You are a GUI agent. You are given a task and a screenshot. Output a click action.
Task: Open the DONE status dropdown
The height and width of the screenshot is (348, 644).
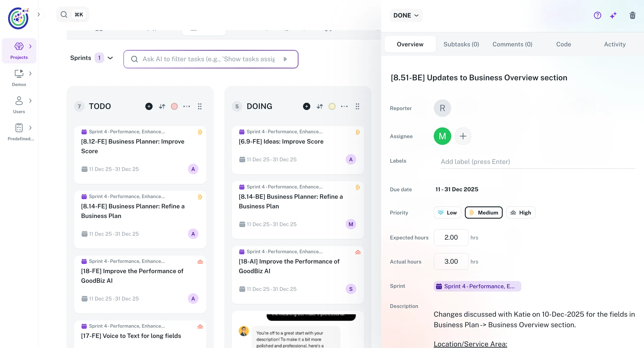[406, 16]
